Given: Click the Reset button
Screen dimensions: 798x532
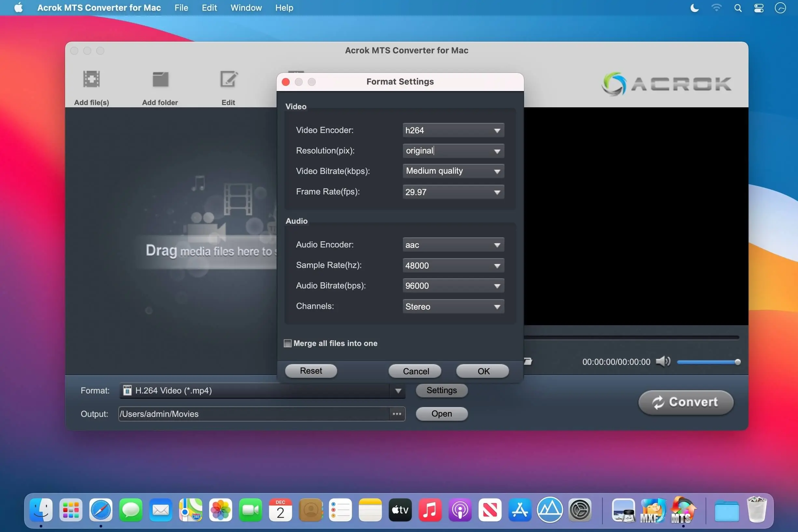Looking at the screenshot, I should point(311,371).
